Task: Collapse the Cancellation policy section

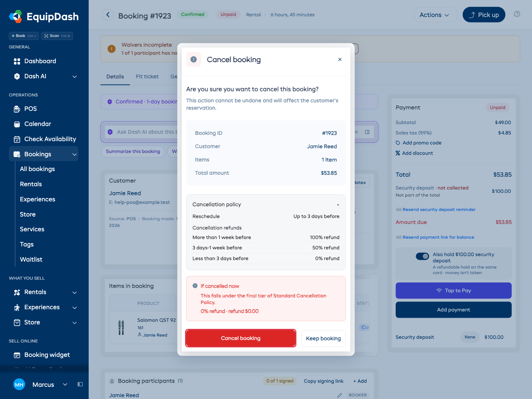Action: 338,205
